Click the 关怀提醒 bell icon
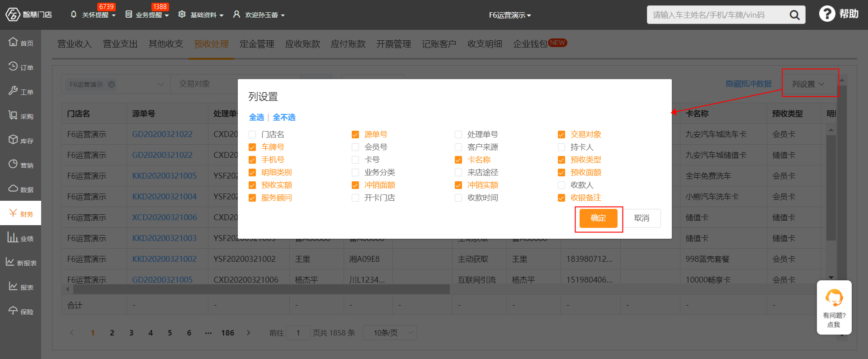The image size is (868, 359). [74, 14]
